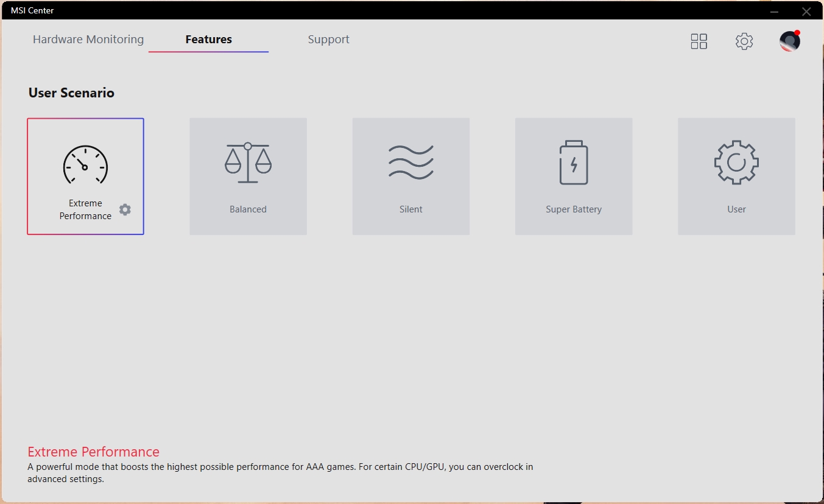Image resolution: width=824 pixels, height=504 pixels.
Task: Click the User text label
Action: click(736, 209)
